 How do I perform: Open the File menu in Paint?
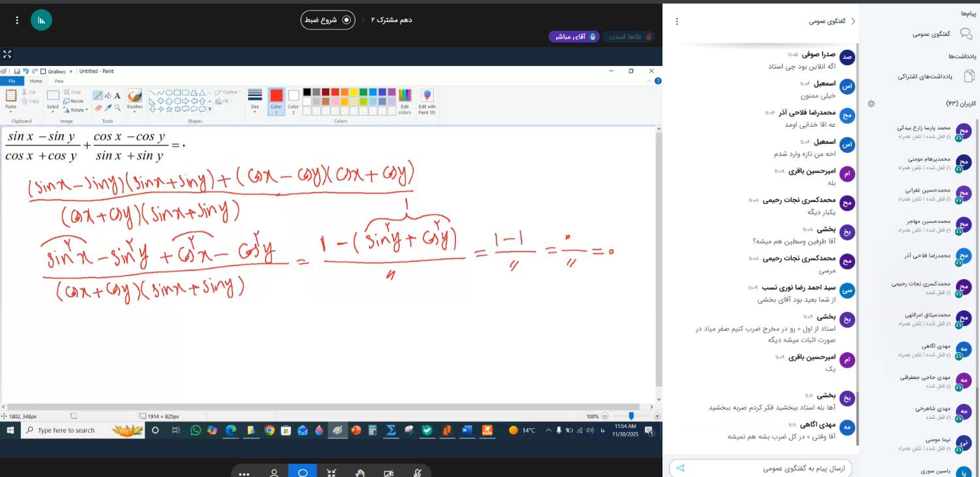coord(12,81)
